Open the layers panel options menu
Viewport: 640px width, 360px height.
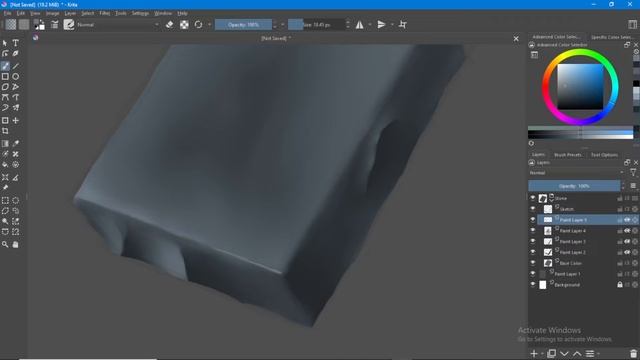click(x=633, y=186)
